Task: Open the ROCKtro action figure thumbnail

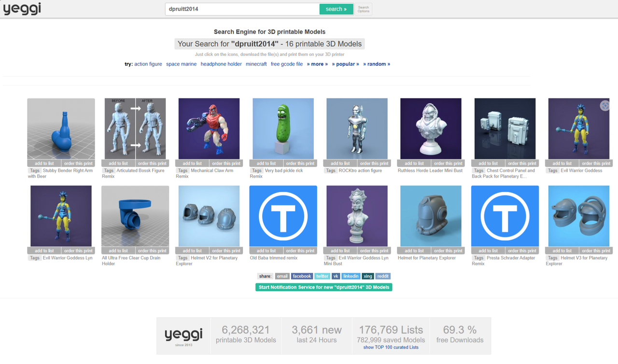Action: (x=357, y=129)
